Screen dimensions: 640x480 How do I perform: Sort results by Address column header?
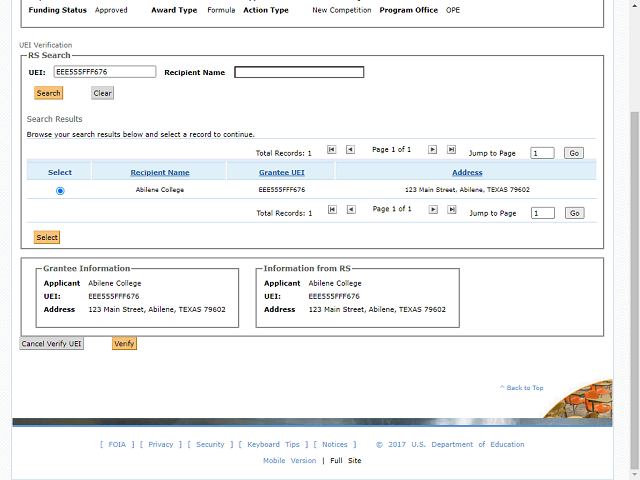[466, 173]
